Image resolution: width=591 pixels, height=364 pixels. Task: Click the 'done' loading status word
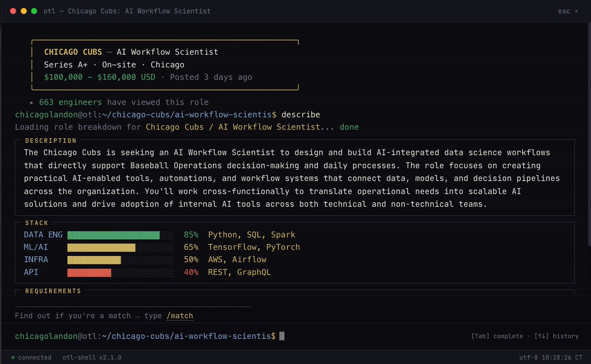tap(349, 127)
